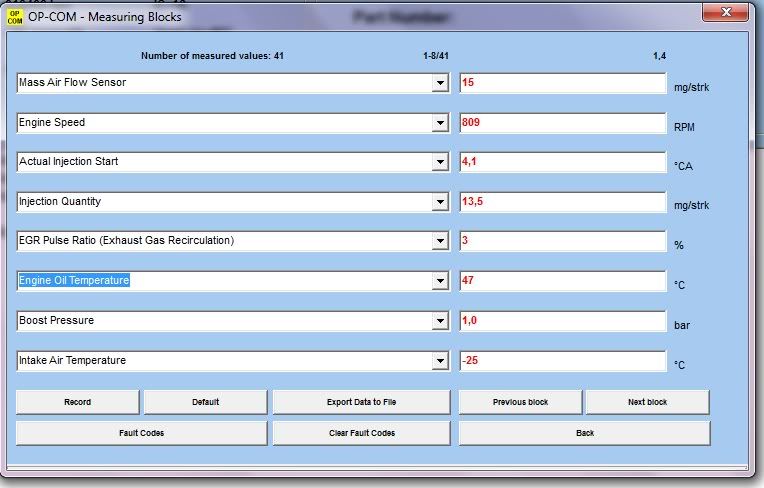Expand the Boost Pressure dropdown arrow

(440, 322)
